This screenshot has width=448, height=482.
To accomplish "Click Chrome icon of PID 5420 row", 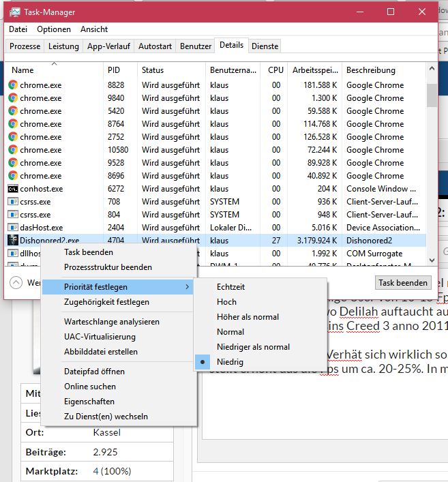I will 13,111.
